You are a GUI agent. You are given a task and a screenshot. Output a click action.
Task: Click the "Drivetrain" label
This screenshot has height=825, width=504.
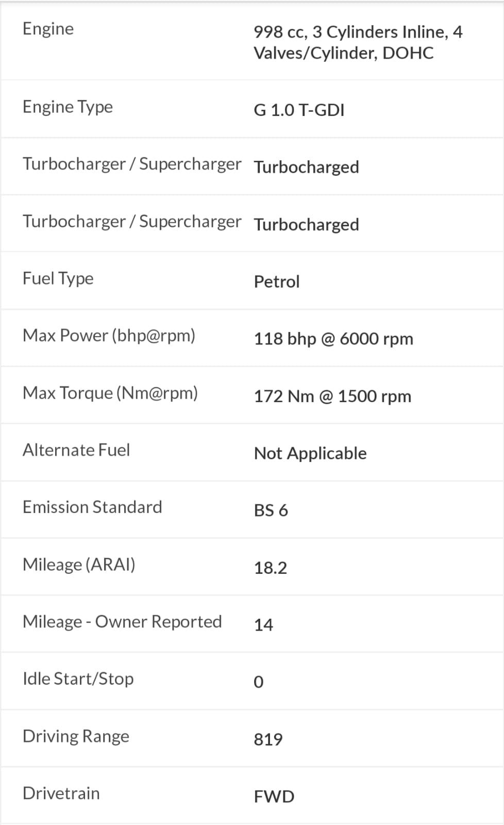pos(61,794)
